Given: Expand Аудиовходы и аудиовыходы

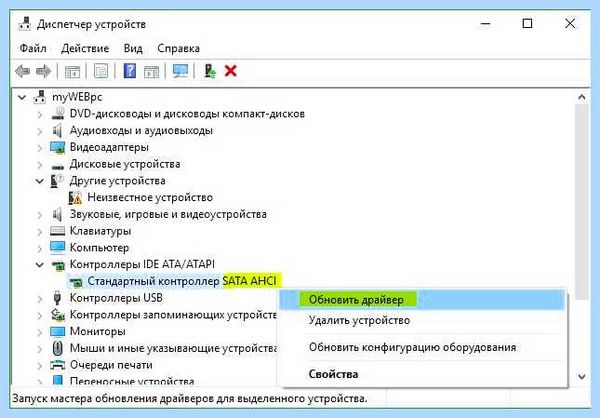Looking at the screenshot, I should (39, 131).
